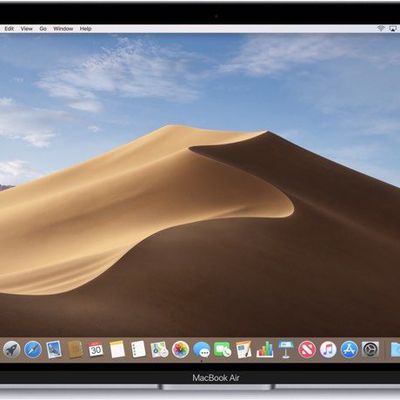Open FaceTime from the Dock
The image size is (400, 400).
pos(223,350)
